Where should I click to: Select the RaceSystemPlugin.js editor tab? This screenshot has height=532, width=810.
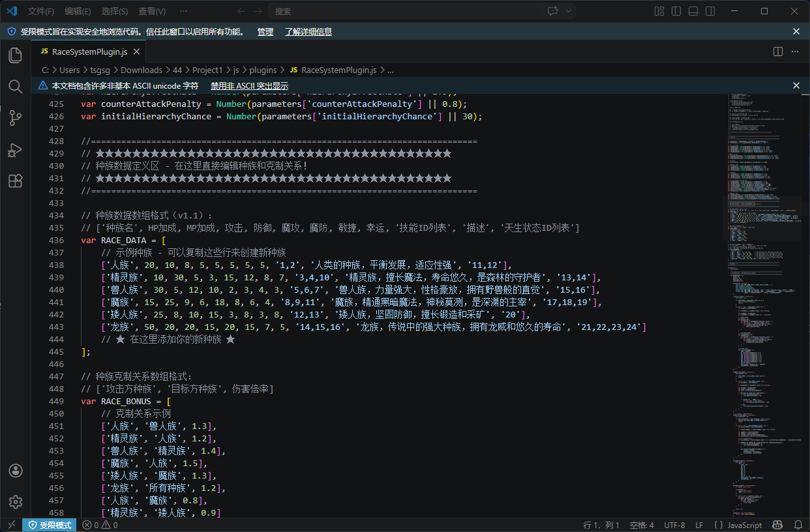pos(89,52)
